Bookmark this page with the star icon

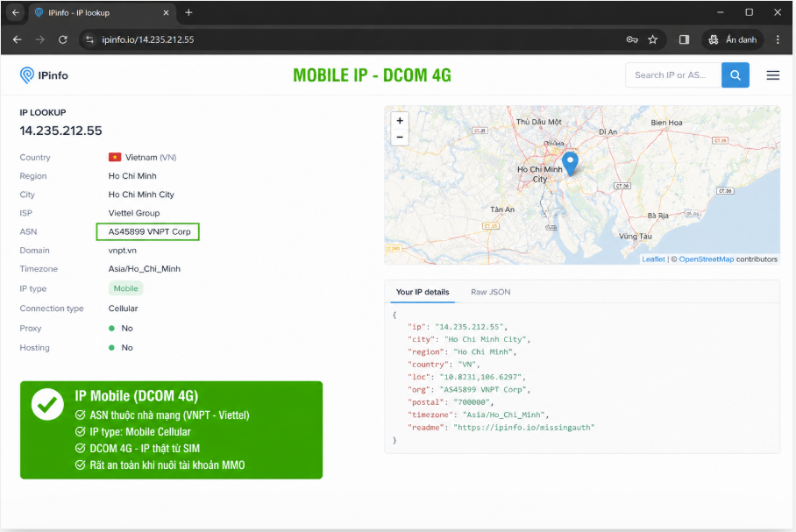click(x=653, y=39)
